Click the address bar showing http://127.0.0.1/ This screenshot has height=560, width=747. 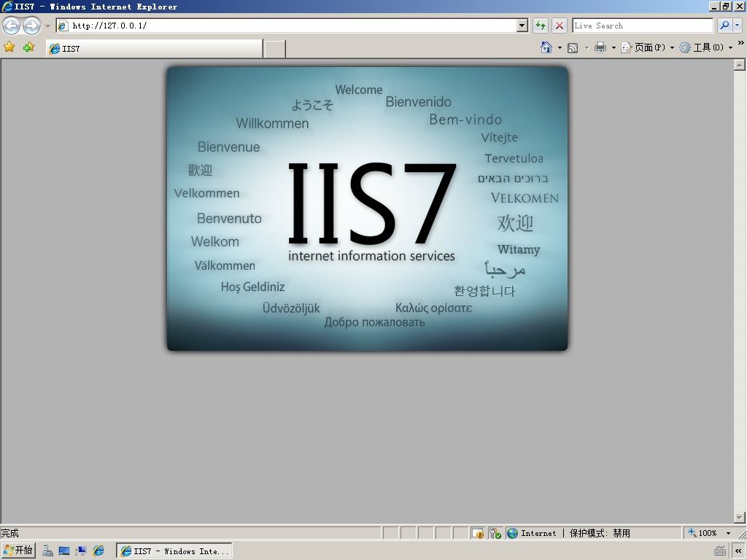click(287, 26)
